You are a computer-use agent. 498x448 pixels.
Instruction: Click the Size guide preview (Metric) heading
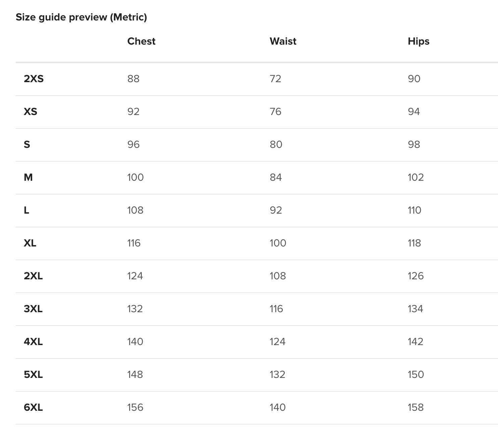81,17
